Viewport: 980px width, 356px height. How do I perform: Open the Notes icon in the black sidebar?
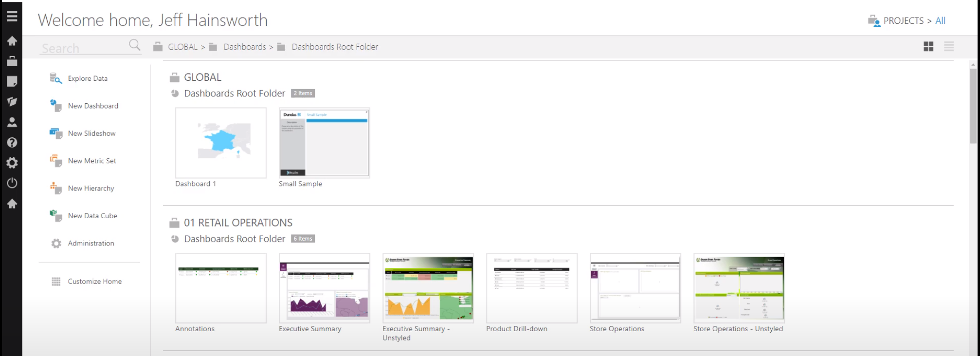(x=12, y=81)
